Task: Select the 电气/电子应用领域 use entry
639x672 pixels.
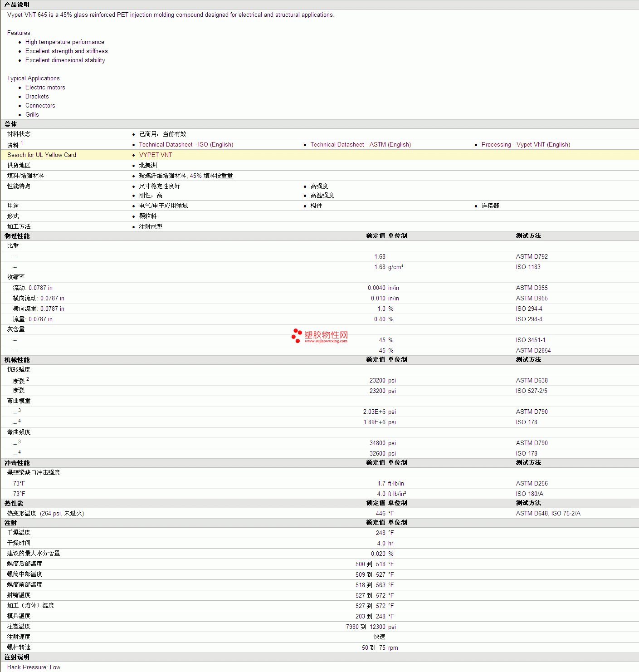Action: [x=164, y=206]
